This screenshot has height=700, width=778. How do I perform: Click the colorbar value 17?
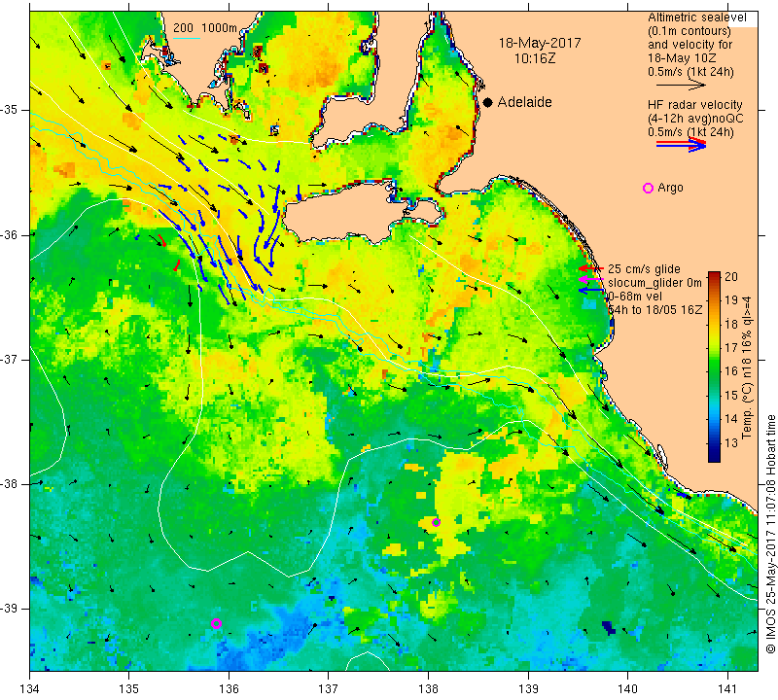(731, 348)
